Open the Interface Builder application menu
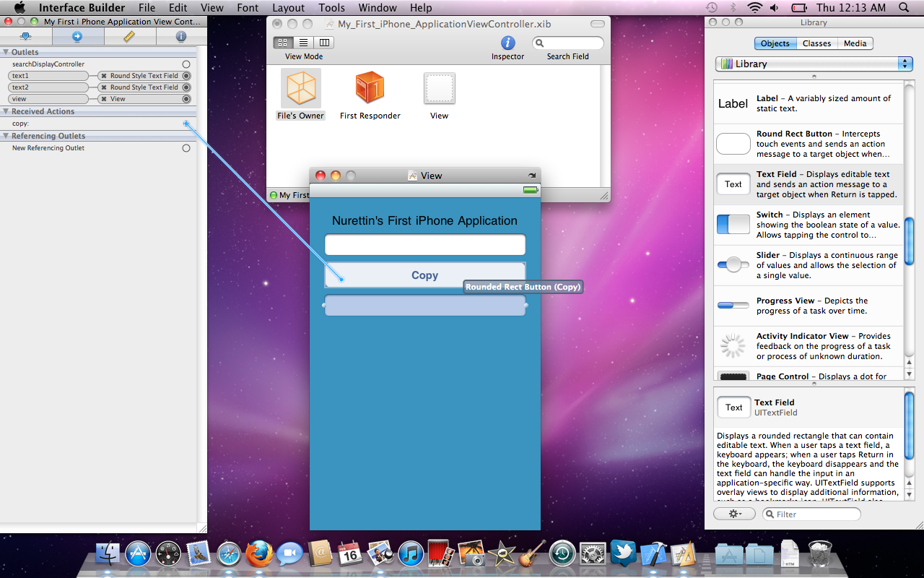Image resolution: width=924 pixels, height=578 pixels. [x=82, y=8]
